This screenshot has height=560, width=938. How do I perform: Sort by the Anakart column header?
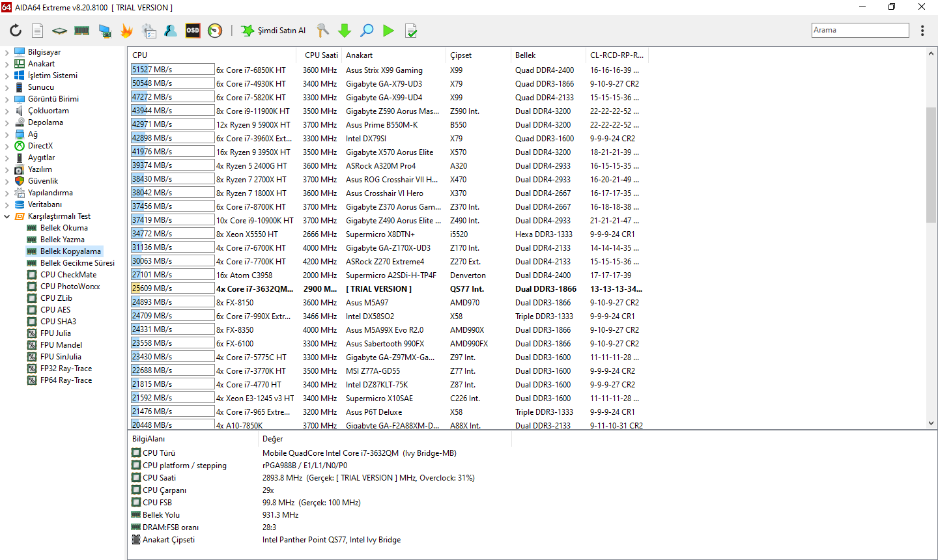click(393, 55)
